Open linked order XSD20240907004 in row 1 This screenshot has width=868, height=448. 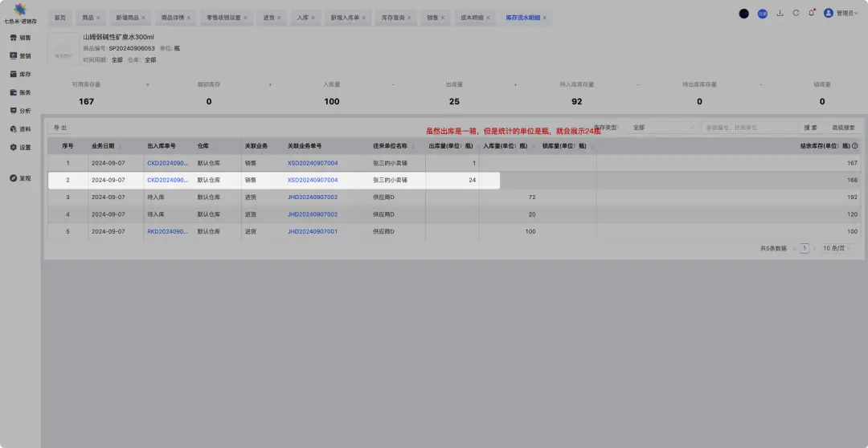(x=313, y=163)
